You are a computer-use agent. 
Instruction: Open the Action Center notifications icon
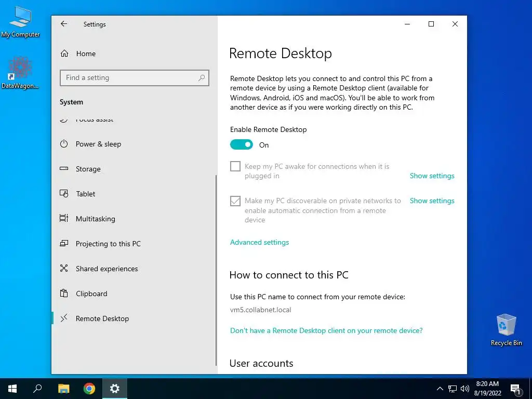(x=515, y=389)
